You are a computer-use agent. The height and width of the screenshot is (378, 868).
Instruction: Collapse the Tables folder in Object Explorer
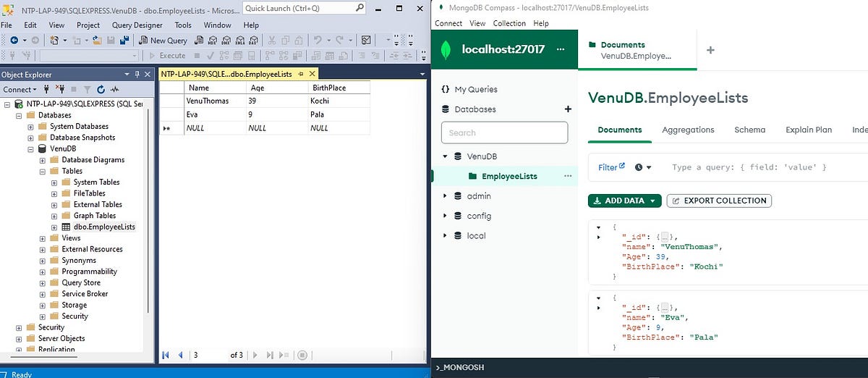(43, 171)
